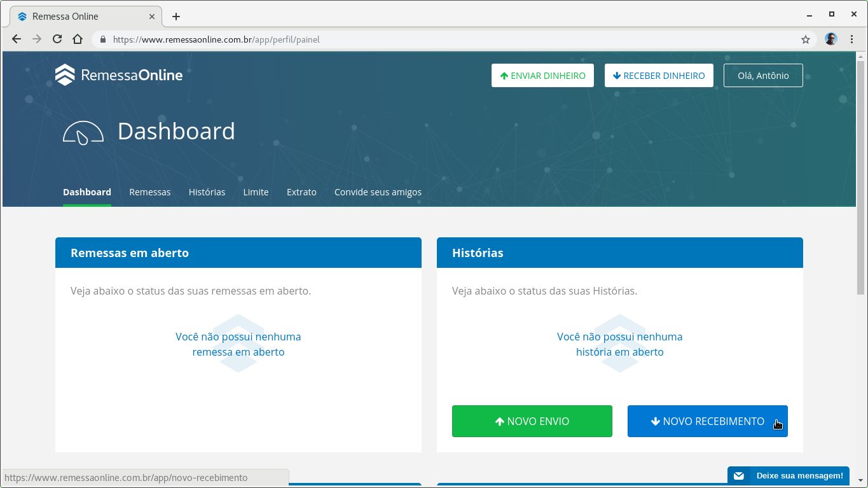Click the browser forward arrow
This screenshot has height=488, width=868.
[37, 39]
